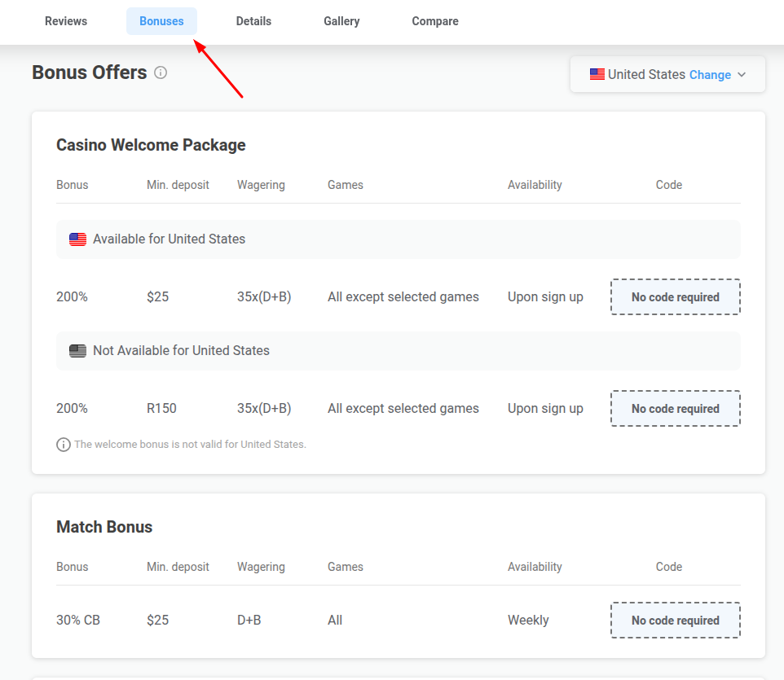Click the colored flag in Available row
Image resolution: width=784 pixels, height=680 pixels.
[77, 239]
